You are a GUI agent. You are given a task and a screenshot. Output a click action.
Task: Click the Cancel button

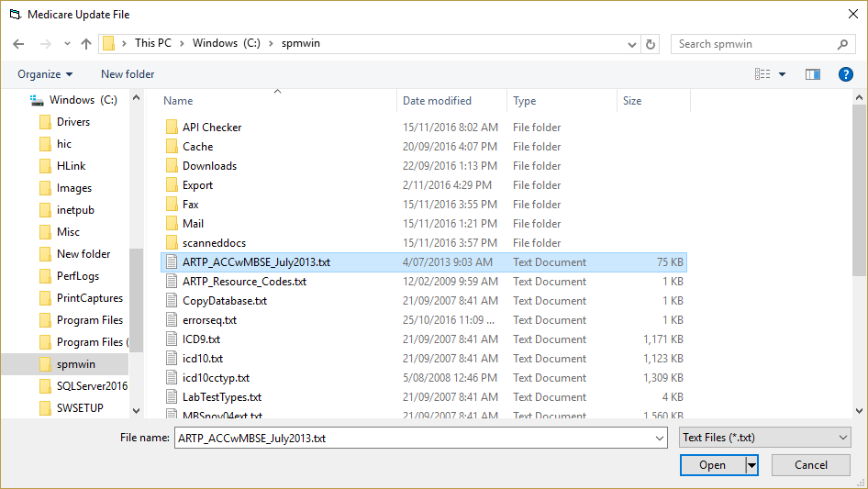tap(811, 465)
